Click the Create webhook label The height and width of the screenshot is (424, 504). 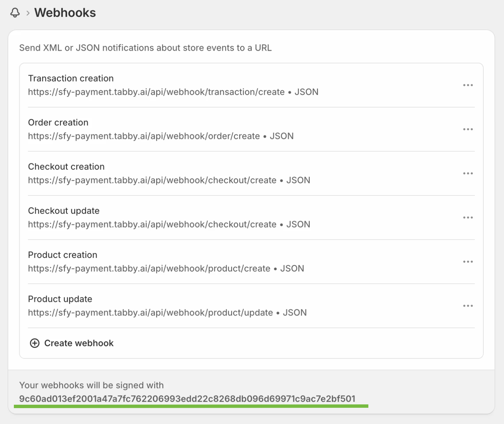tap(79, 343)
